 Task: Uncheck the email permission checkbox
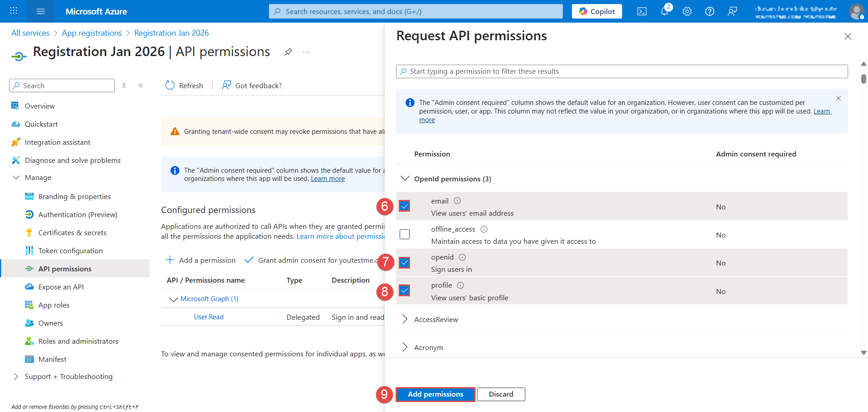(x=405, y=206)
